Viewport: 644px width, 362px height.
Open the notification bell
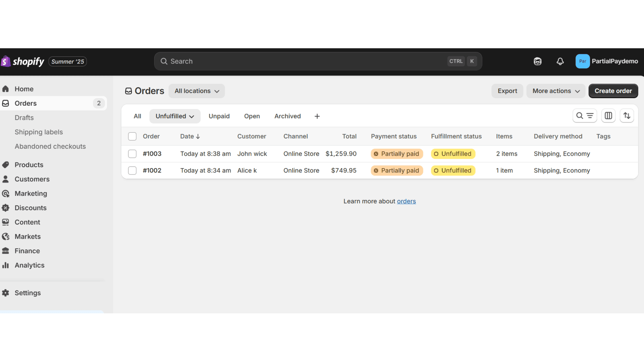[x=560, y=61]
